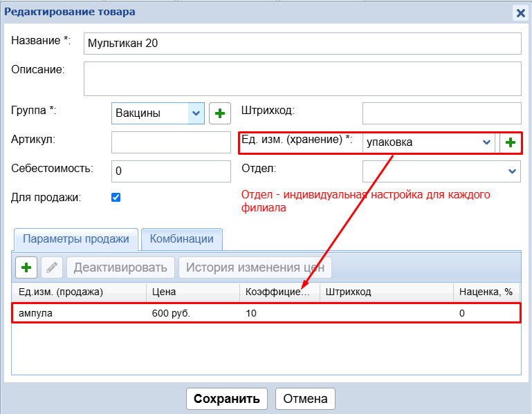
Task: Add new sale parameter with green plus
Action: coord(26,267)
